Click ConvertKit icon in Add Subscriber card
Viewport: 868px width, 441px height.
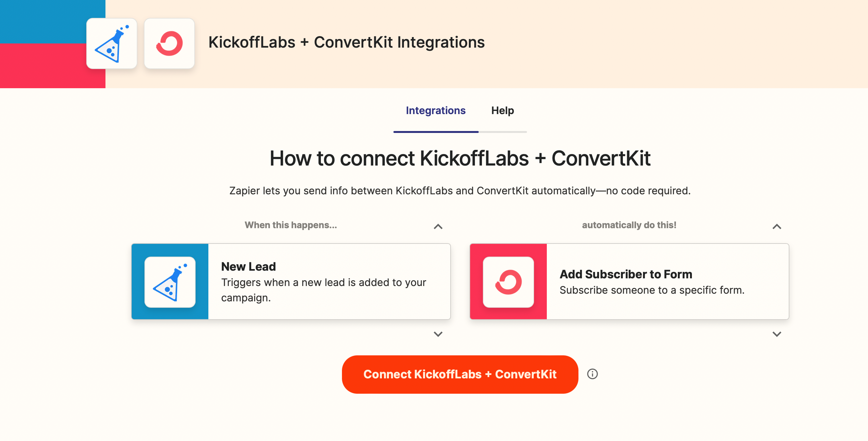point(508,282)
